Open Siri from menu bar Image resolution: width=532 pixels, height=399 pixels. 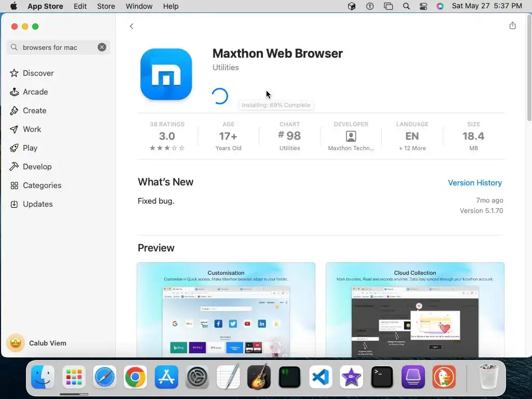point(440,6)
